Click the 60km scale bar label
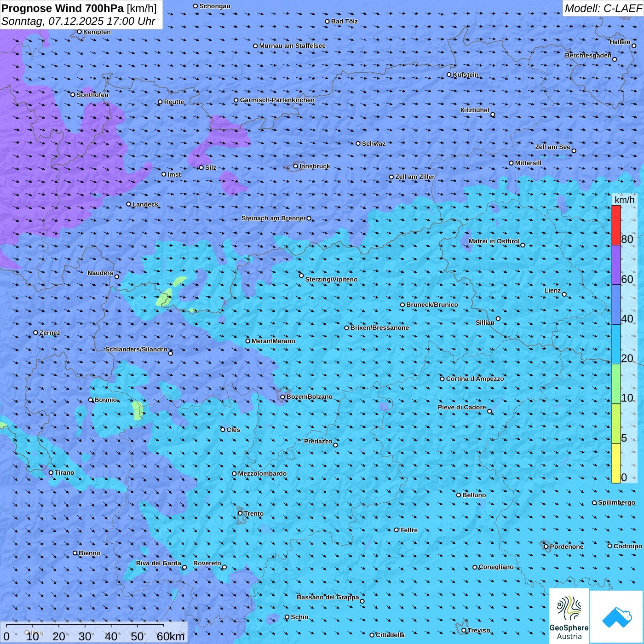The width and height of the screenshot is (644, 644). point(171,636)
